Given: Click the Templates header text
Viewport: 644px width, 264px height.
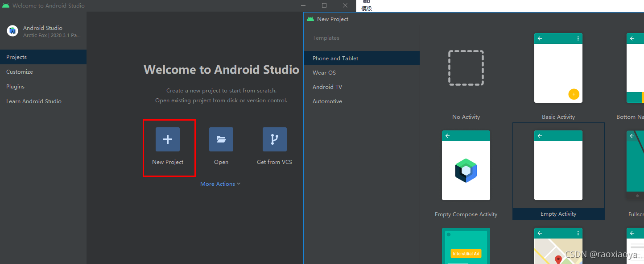Looking at the screenshot, I should tap(326, 38).
